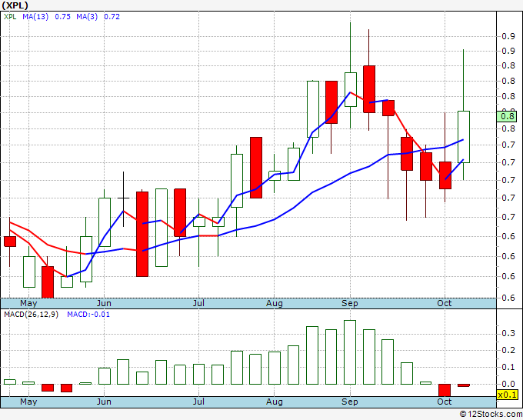Select the last green candle in October
523x420 pixels.
(464, 136)
